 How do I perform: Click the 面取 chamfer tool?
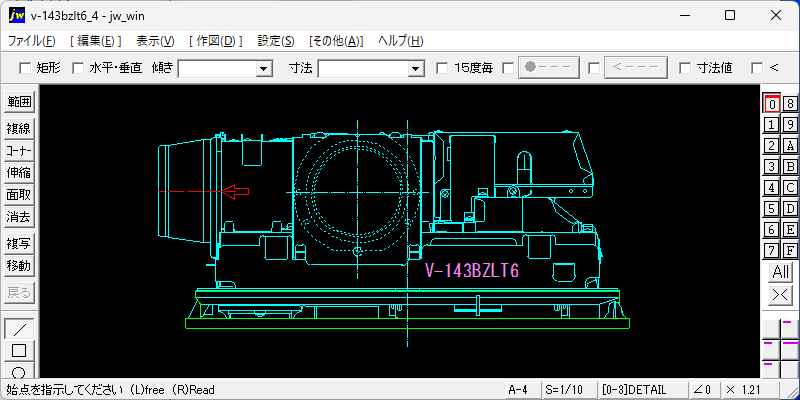coord(19,195)
